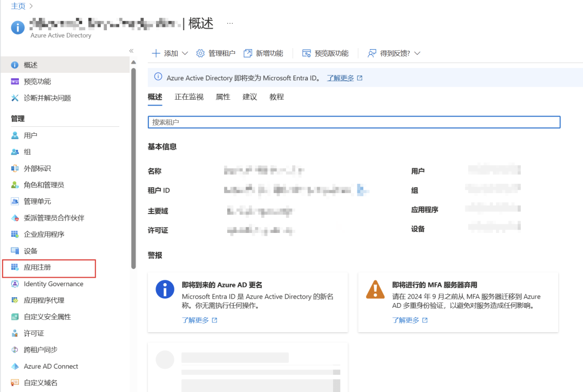This screenshot has height=392, width=583.
Task: Click the 得到反馈 person icon
Action: click(x=372, y=53)
